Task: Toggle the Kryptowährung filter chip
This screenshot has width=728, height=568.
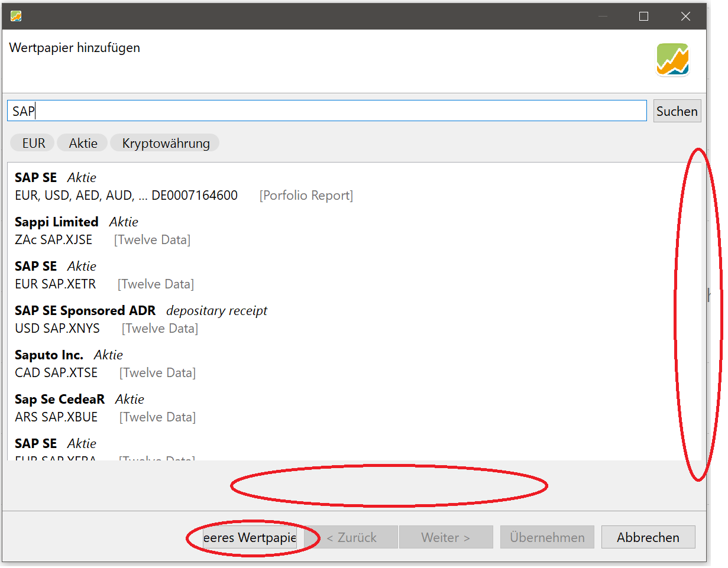Action: 166,143
